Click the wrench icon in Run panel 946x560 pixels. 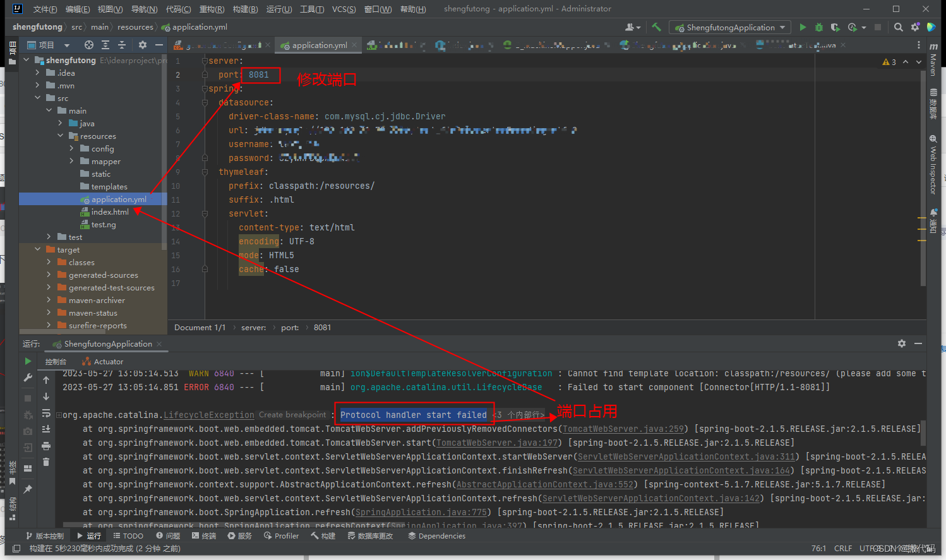point(28,378)
